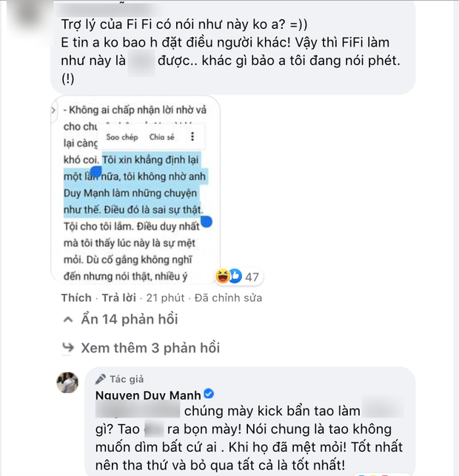
Task: Click the curved arrow beside Xem thêm 3 phản hồi
Action: pyautogui.click(x=68, y=347)
